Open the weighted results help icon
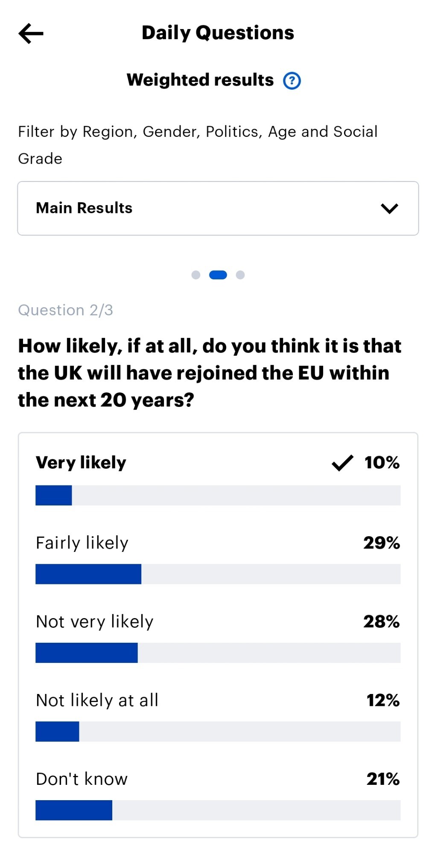 292,81
